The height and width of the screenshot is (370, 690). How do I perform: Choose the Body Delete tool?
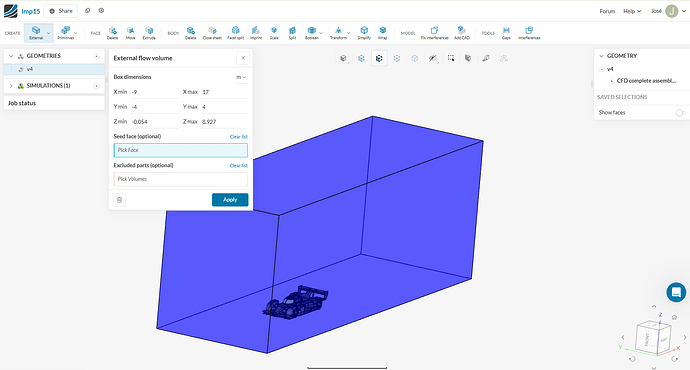(x=191, y=33)
